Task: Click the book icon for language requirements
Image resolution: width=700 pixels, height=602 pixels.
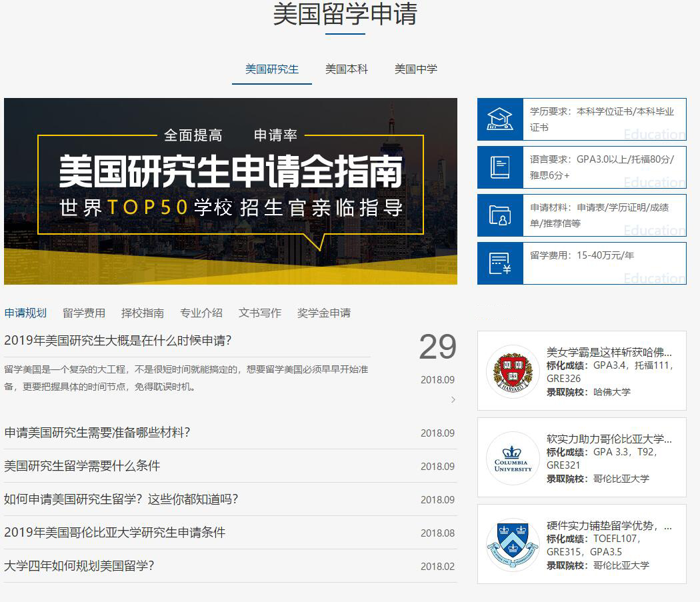Action: pyautogui.click(x=500, y=167)
